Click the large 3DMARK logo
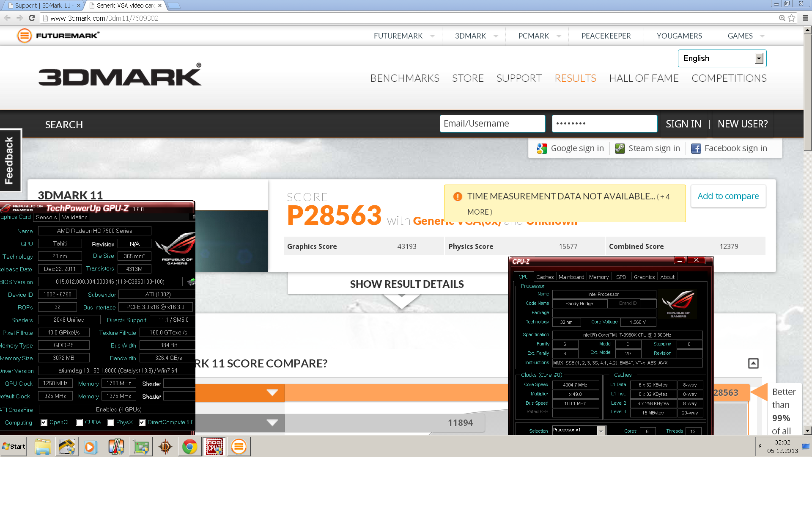This screenshot has width=812, height=508. (x=120, y=75)
